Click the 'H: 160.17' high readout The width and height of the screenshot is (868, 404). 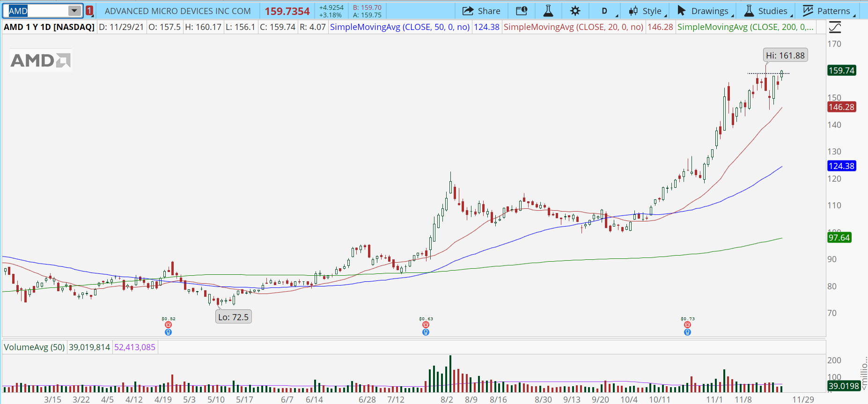(x=203, y=27)
